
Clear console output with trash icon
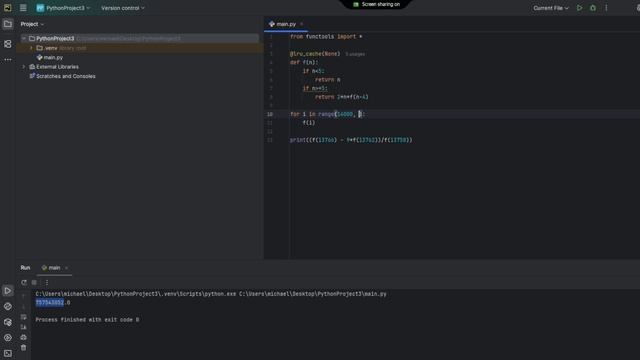[24, 347]
